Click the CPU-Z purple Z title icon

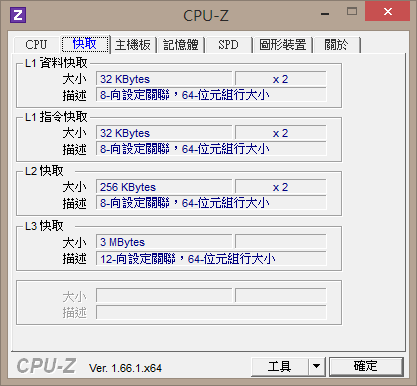pyautogui.click(x=18, y=15)
